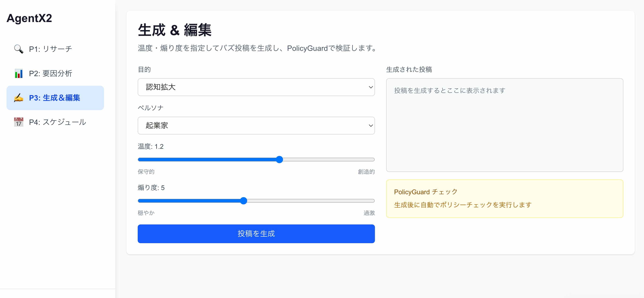
Task: Move the 煽り度 slider thumb
Action: pos(244,201)
